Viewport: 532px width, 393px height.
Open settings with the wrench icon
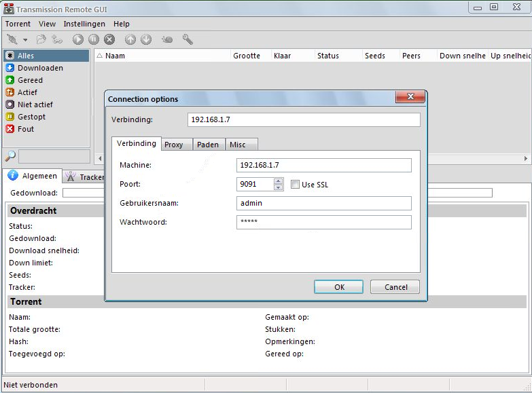click(x=188, y=39)
